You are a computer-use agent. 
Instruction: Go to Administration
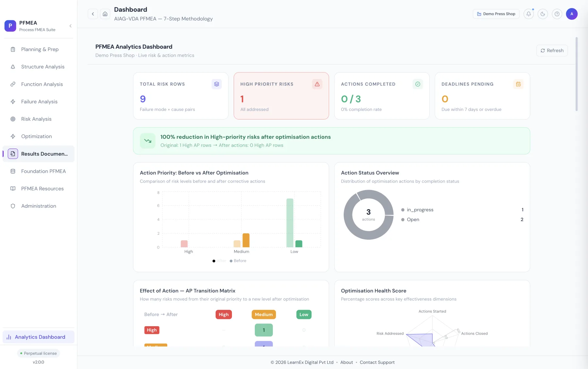(x=39, y=206)
